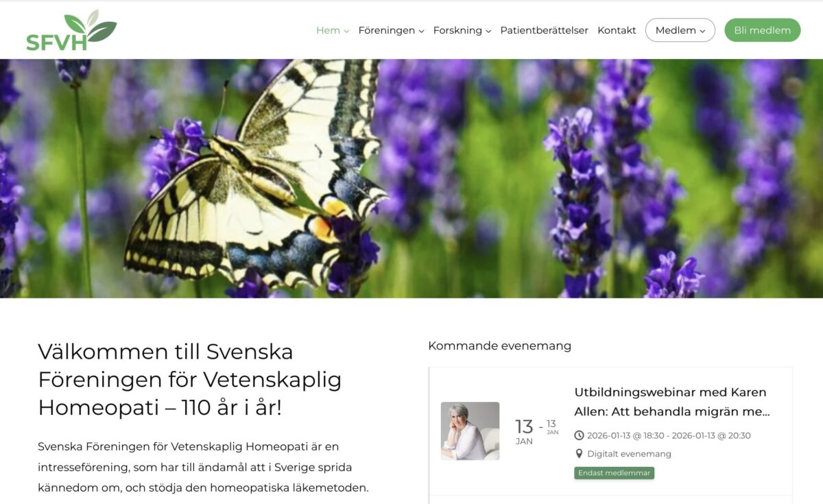This screenshot has height=504, width=823.
Task: Expand the Föreningen dropdown arrow
Action: 421,31
